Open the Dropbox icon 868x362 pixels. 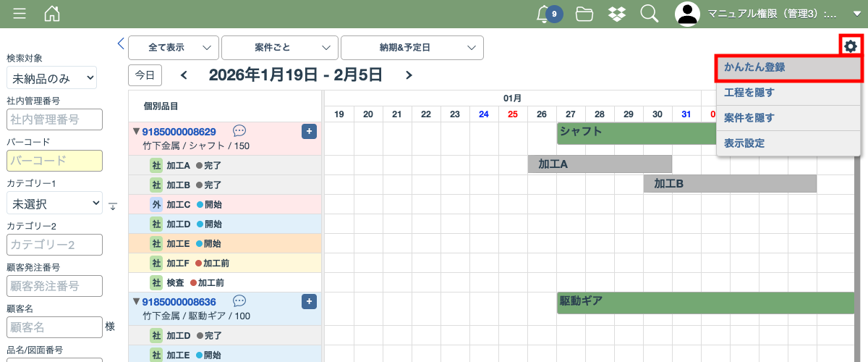[x=617, y=14]
